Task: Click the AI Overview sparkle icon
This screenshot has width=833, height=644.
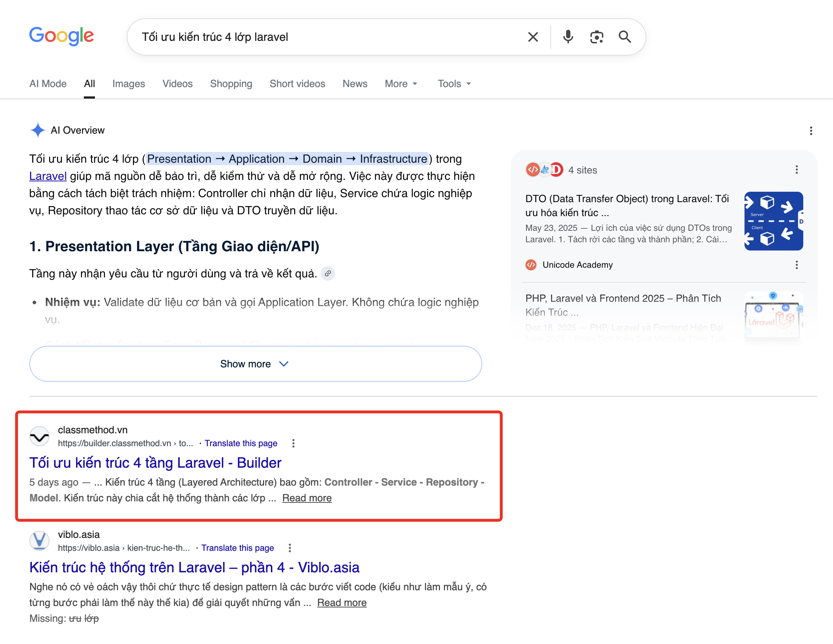Action: [x=38, y=130]
